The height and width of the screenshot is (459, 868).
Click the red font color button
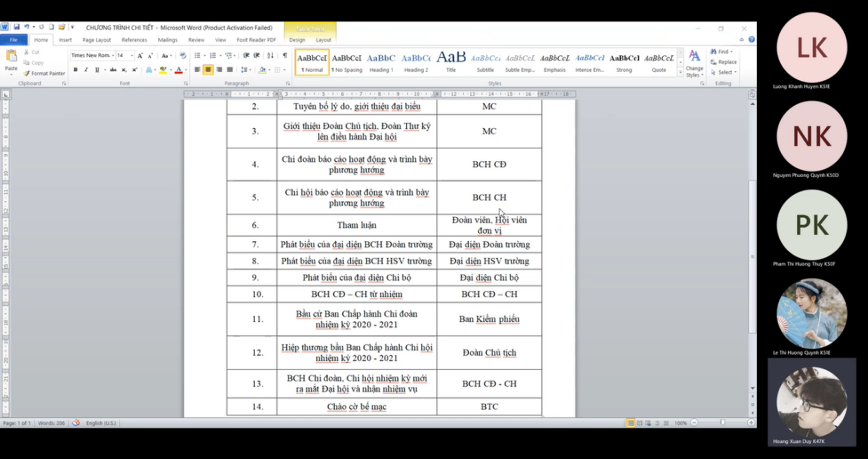pos(178,70)
